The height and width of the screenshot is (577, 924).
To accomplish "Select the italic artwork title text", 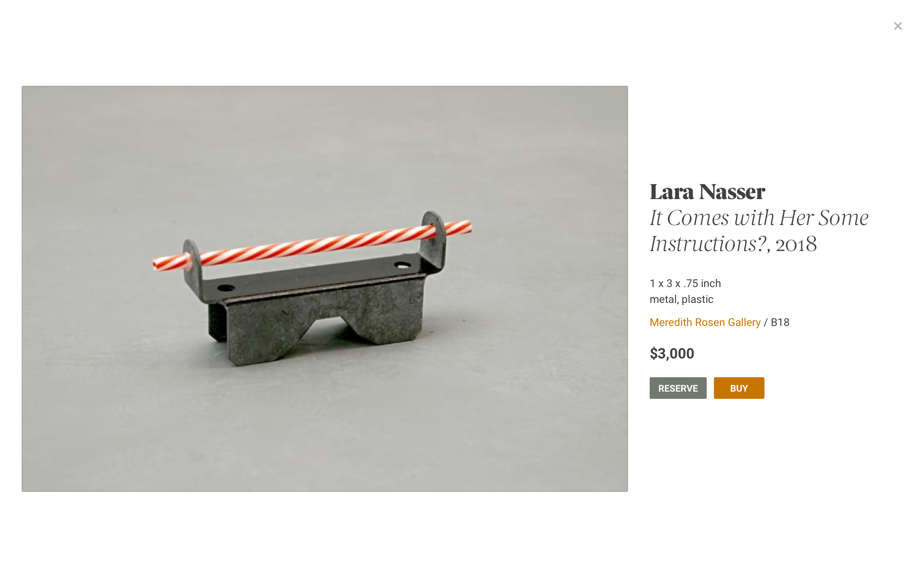I will click(x=759, y=230).
